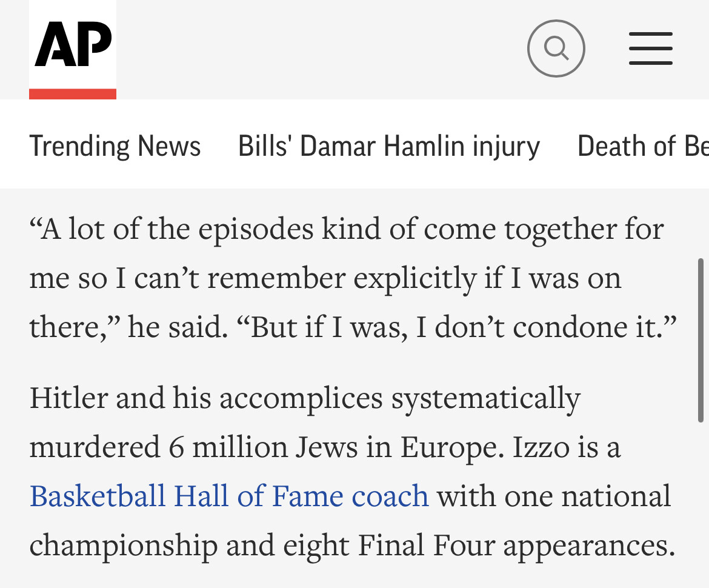Click the AP logo
Image resolution: width=709 pixels, height=588 pixels.
(73, 44)
